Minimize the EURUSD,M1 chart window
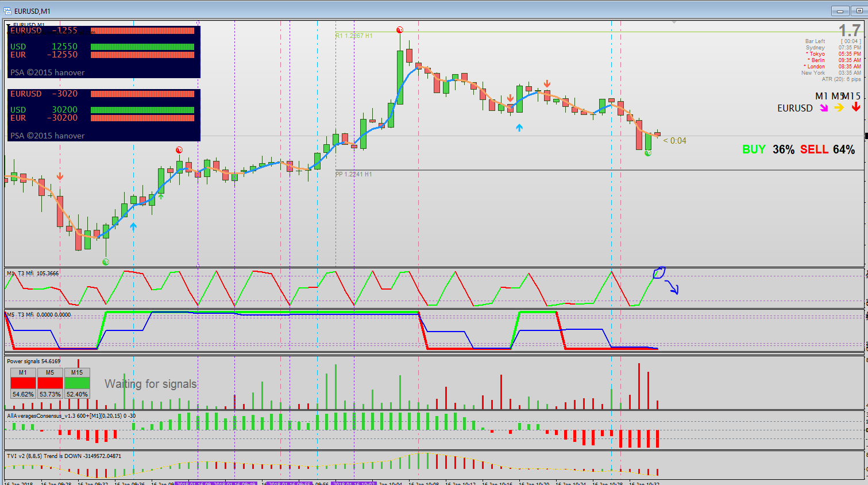Image resolution: width=868 pixels, height=485 pixels. [840, 11]
